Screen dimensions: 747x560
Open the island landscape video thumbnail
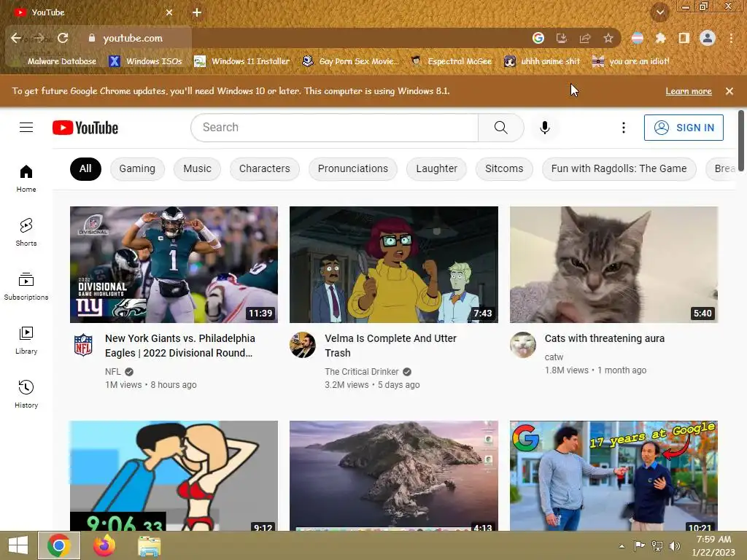[x=393, y=475]
